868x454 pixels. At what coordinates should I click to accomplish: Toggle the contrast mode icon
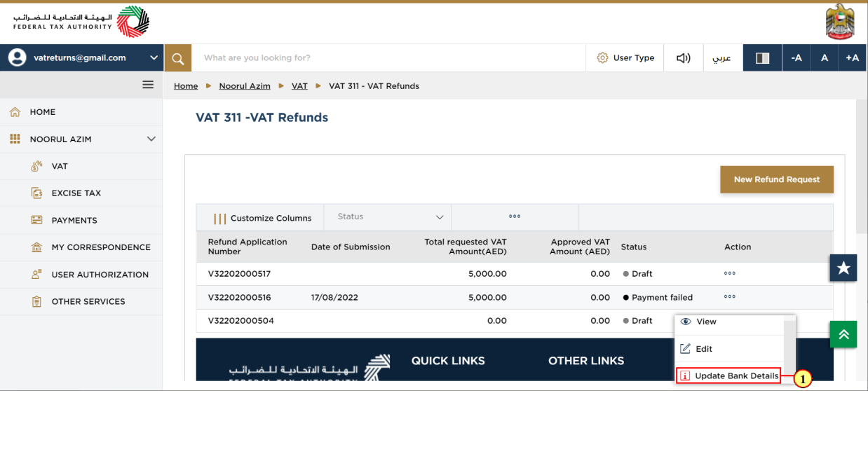pos(762,58)
